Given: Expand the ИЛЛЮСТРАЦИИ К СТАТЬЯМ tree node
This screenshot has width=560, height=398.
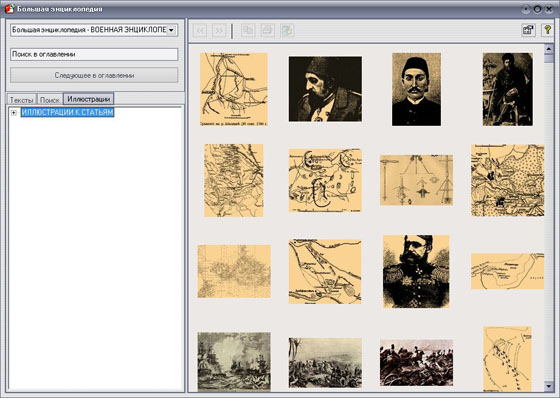Looking at the screenshot, I should tap(14, 113).
